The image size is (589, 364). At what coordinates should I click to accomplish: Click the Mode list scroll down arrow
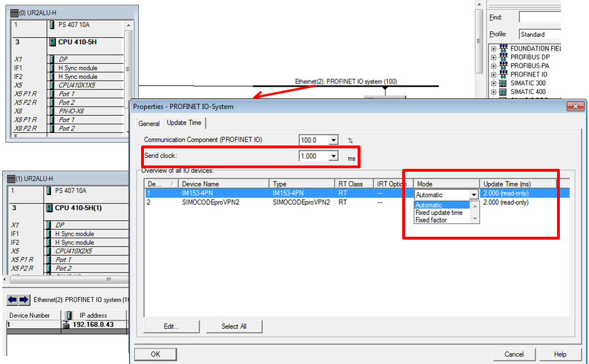pyautogui.click(x=475, y=219)
